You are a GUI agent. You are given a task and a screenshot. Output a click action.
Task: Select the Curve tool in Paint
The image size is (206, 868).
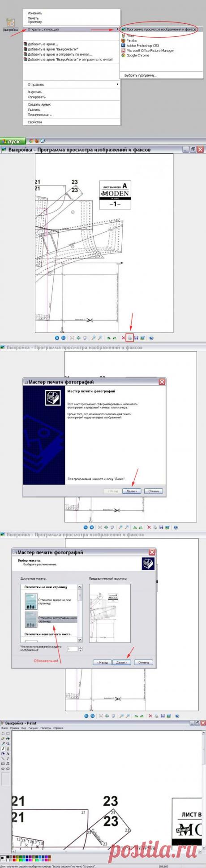(8, 759)
